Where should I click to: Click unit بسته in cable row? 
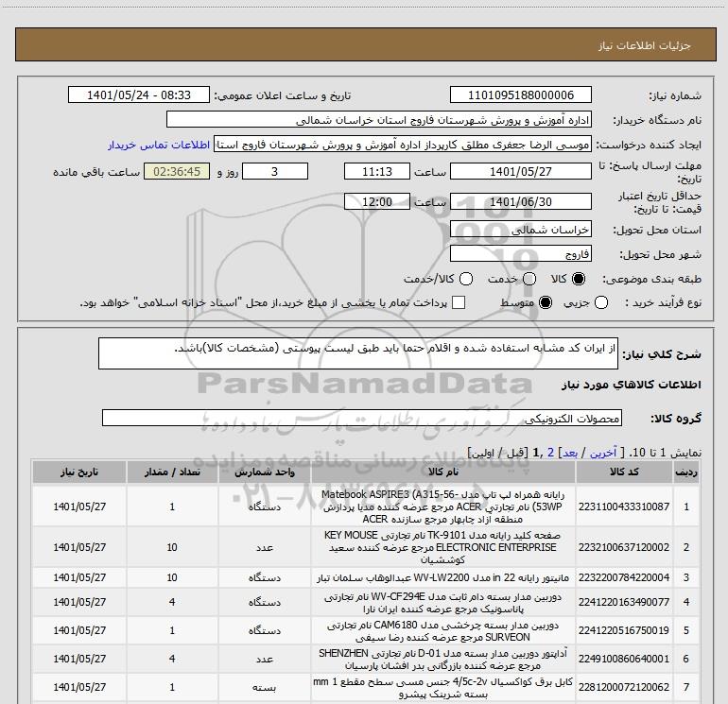click(x=265, y=687)
